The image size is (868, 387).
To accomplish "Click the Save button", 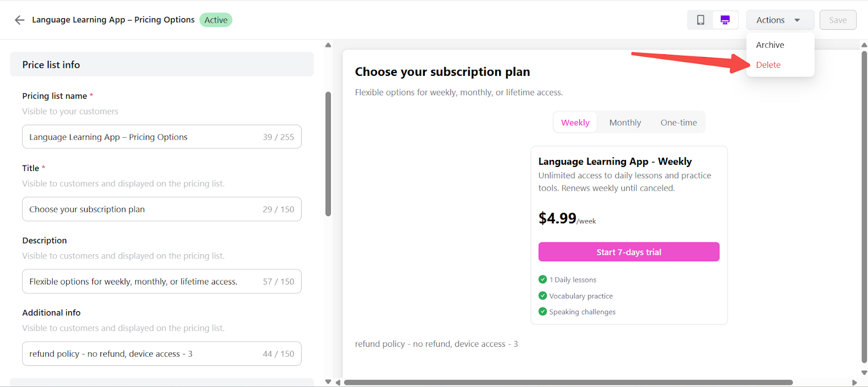I will point(838,20).
